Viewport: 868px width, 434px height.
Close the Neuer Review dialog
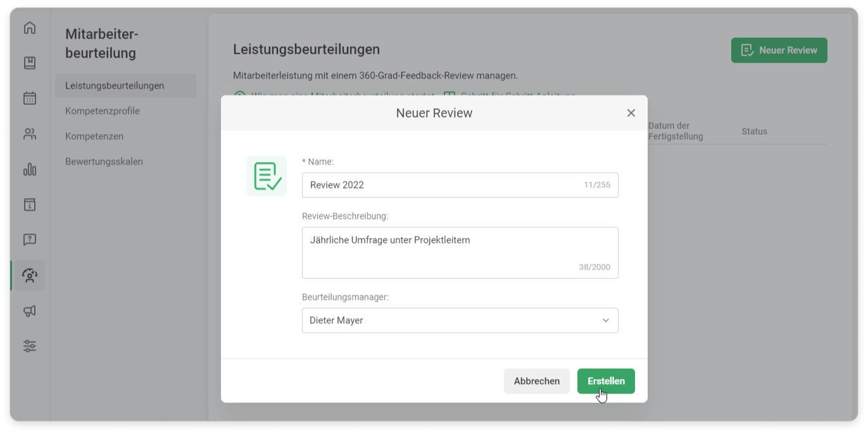(631, 113)
